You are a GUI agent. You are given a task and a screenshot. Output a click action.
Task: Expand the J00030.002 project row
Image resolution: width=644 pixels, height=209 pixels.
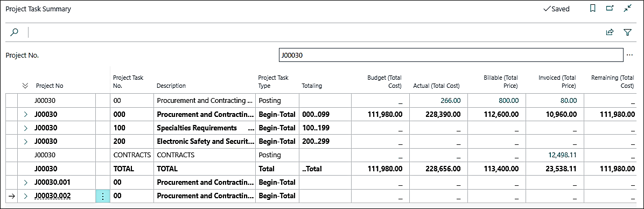click(26, 196)
